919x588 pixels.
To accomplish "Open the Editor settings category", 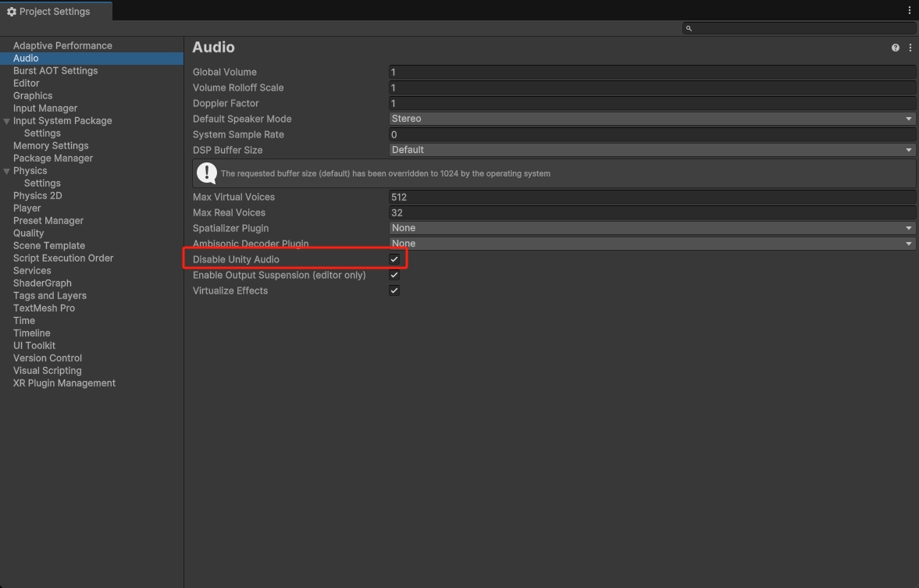I will pyautogui.click(x=27, y=84).
